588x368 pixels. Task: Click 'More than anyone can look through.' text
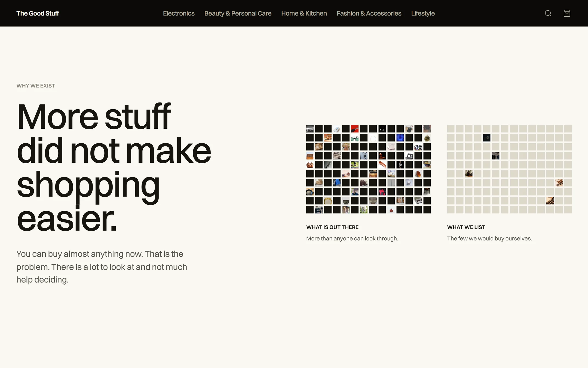click(x=352, y=239)
